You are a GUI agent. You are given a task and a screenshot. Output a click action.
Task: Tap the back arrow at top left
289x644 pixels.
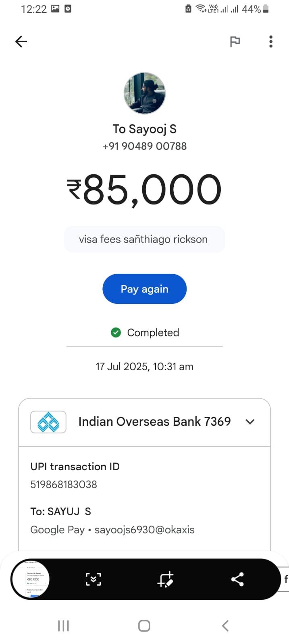(21, 41)
